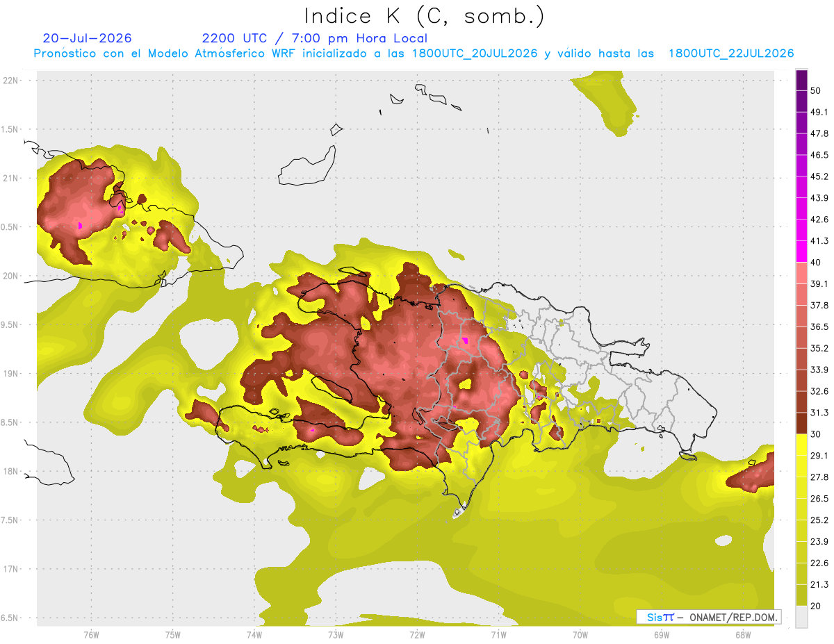Select the bright yellow swatch between 29.1 and 30
834x644 pixels.
click(801, 445)
